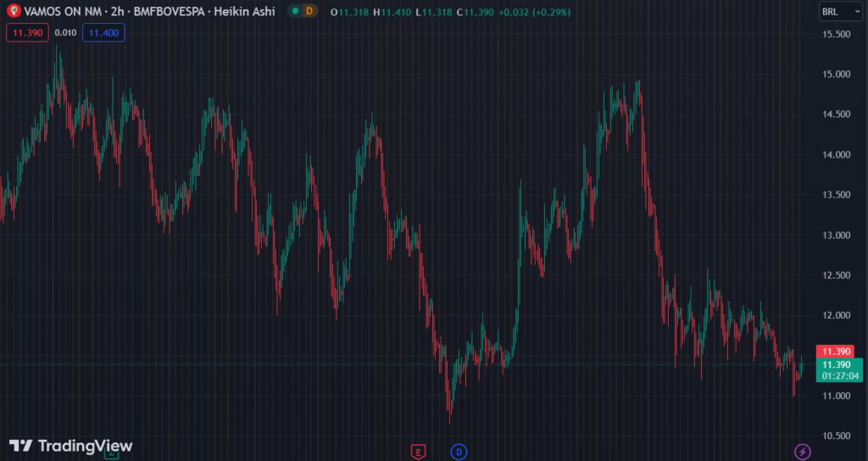Click the red earnings E marker

pos(418,452)
